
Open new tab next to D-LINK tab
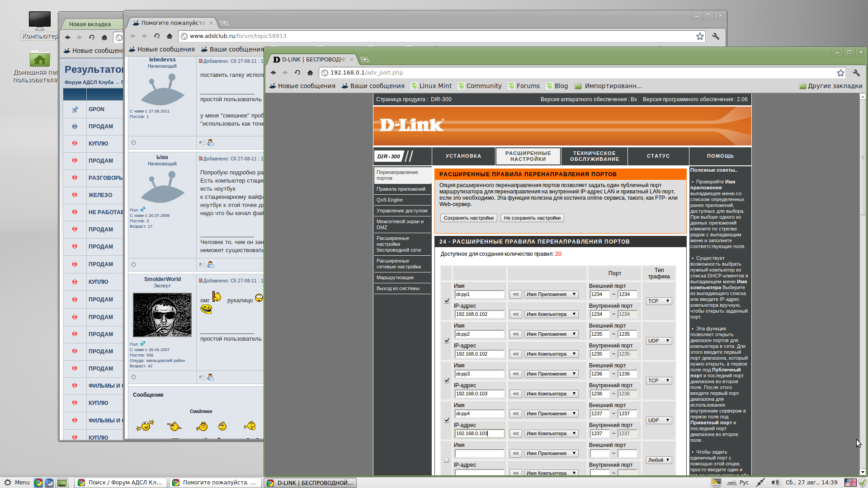tap(365, 60)
